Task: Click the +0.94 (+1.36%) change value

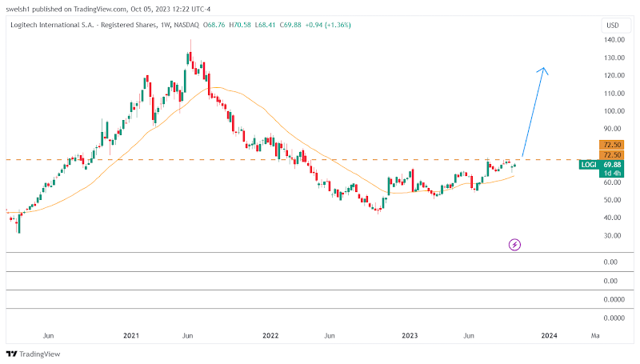Action: [x=328, y=25]
